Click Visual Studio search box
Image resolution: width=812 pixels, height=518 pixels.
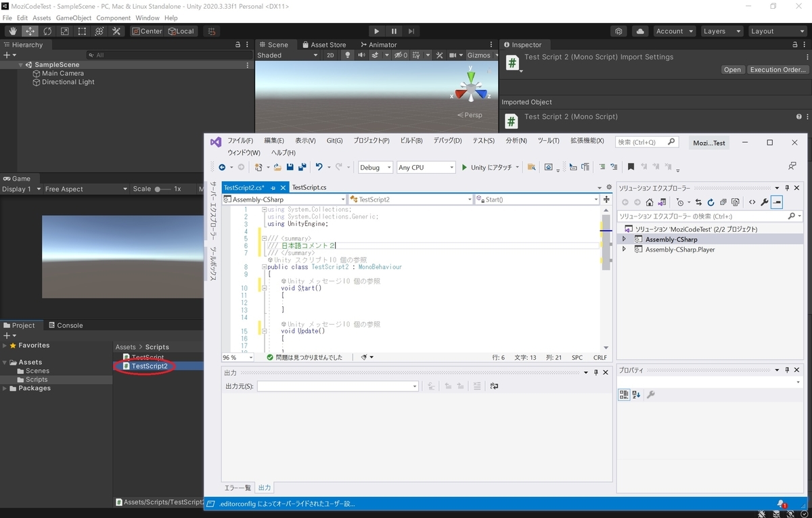point(647,142)
